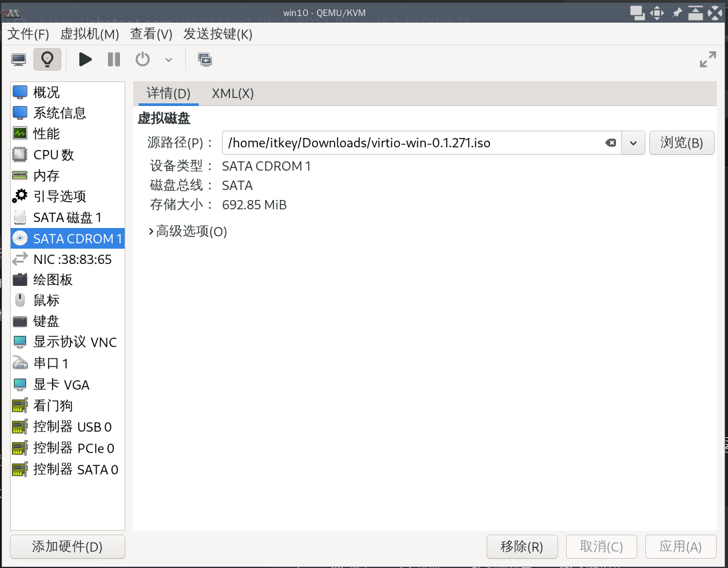The height and width of the screenshot is (568, 728).
Task: Open the source path dropdown arrow
Action: pyautogui.click(x=633, y=143)
